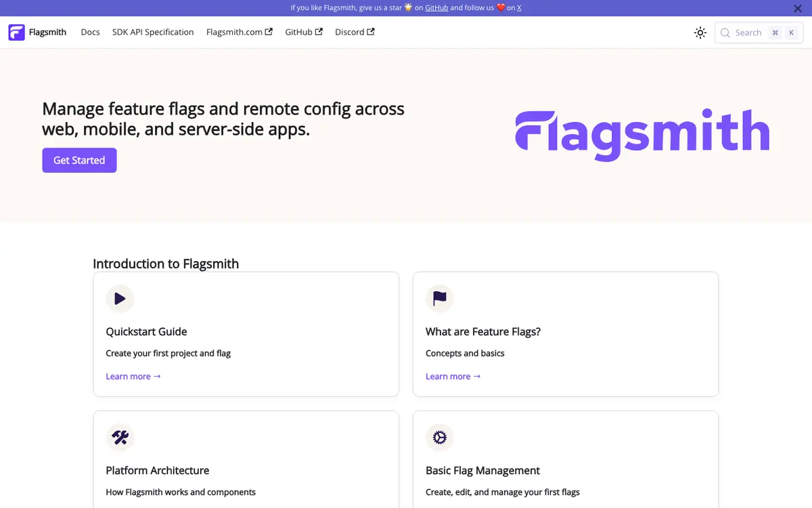Click the Flagsmith logo icon in navbar

pos(16,33)
